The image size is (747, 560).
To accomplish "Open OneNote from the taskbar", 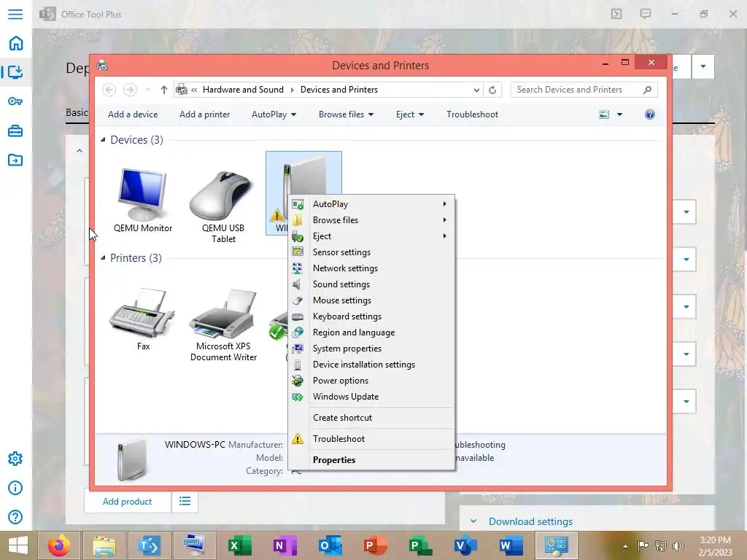I will point(285,545).
